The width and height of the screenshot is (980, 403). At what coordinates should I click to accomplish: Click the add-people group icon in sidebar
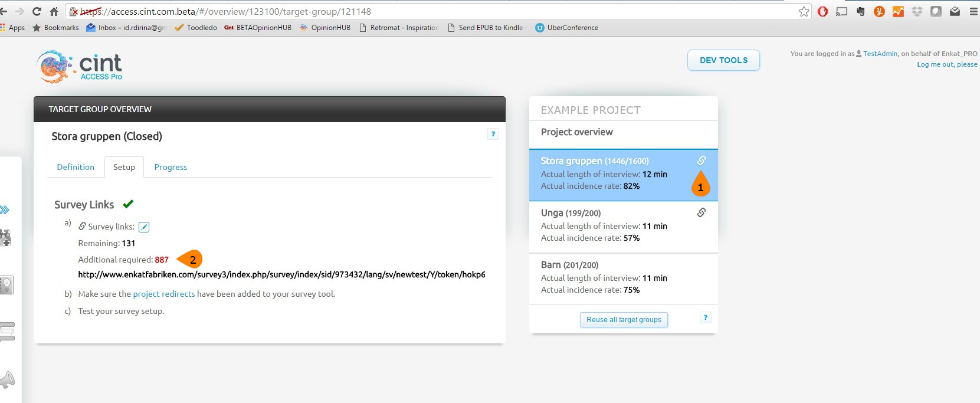(x=6, y=237)
